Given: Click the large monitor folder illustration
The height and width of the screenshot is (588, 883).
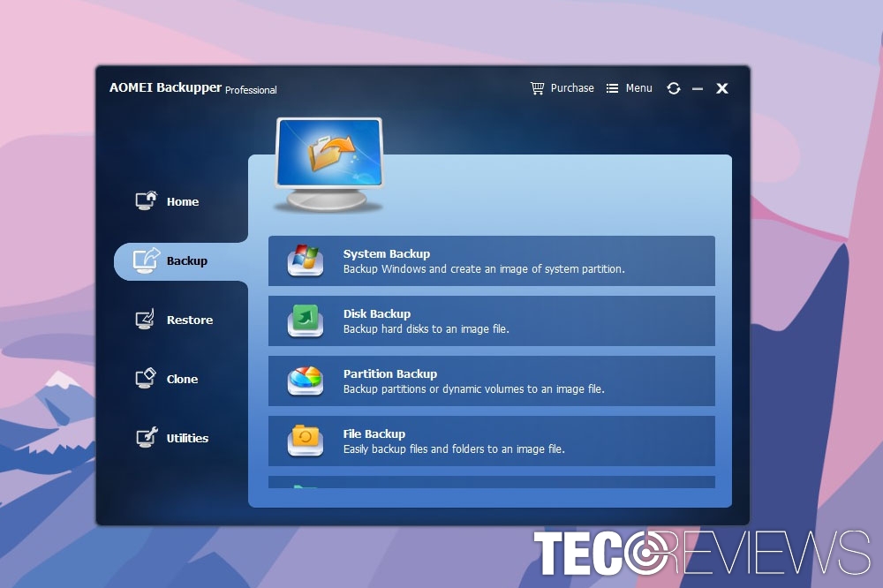Looking at the screenshot, I should [329, 164].
